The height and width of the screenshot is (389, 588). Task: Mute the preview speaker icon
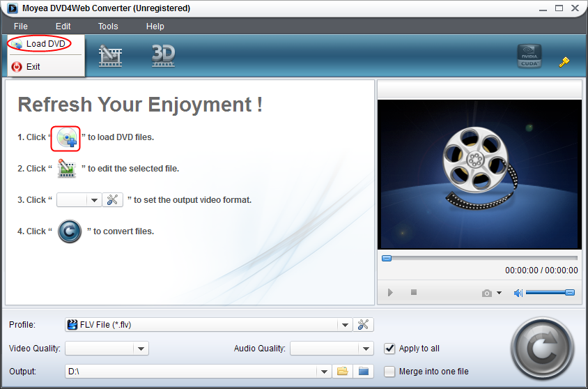518,293
